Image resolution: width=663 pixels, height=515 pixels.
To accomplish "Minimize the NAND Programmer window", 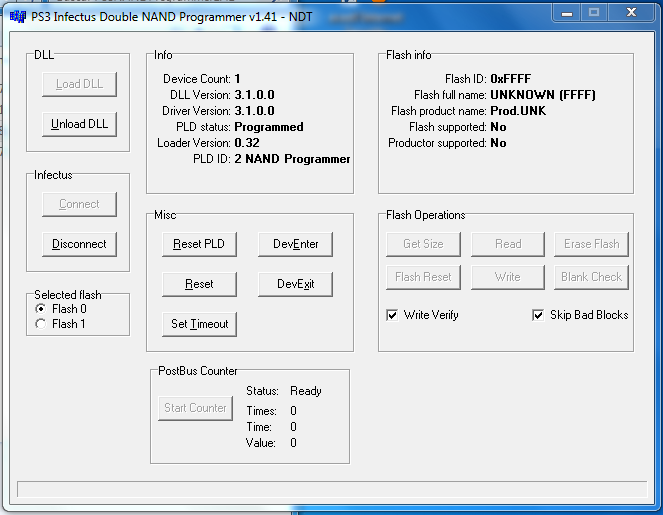I will [x=567, y=13].
